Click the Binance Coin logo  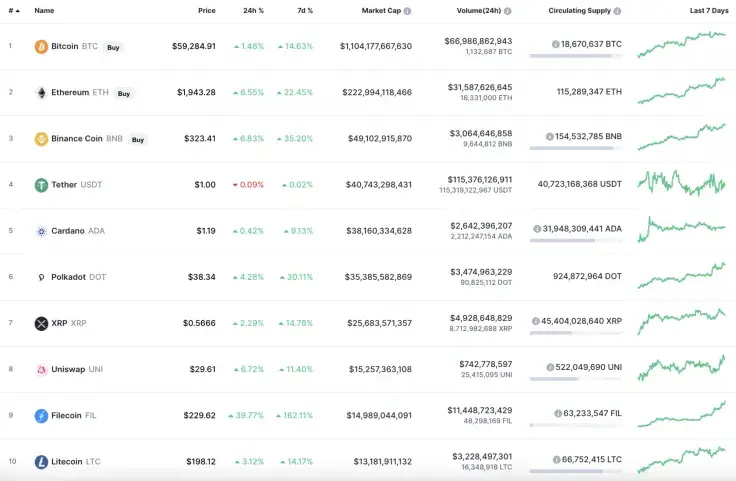41,139
